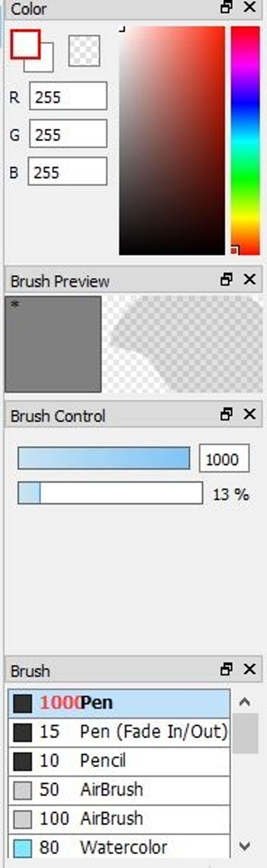Pick a color in the saturation square
Image resolution: width=267 pixels, height=868 pixels.
point(172,140)
